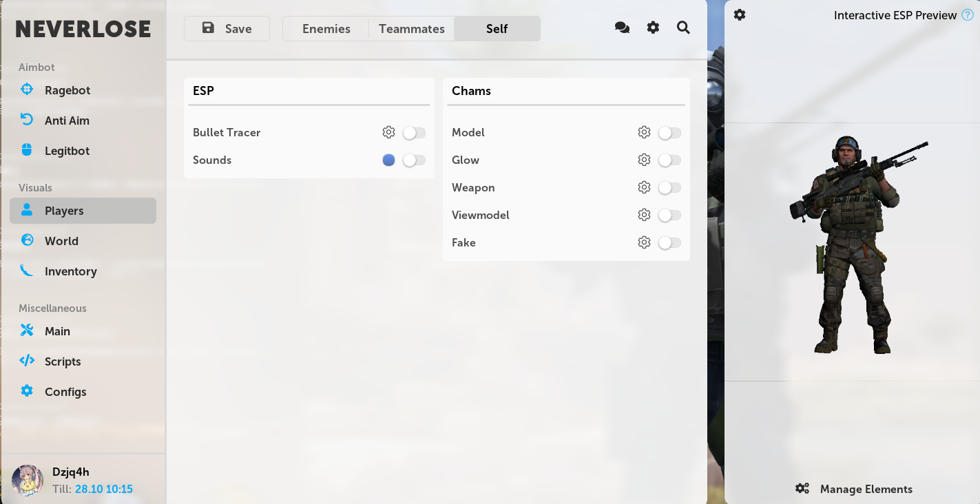980x504 pixels.
Task: Click the World globe icon
Action: pyautogui.click(x=27, y=240)
